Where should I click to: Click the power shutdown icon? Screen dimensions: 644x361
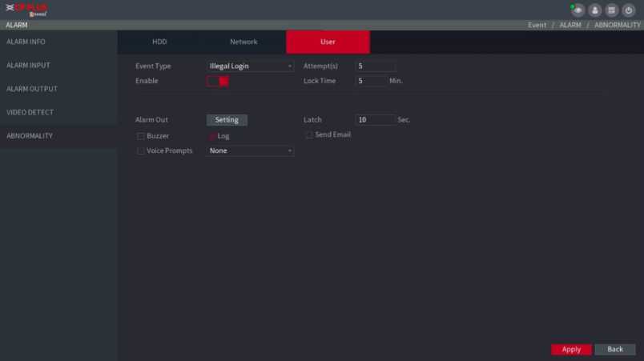pyautogui.click(x=629, y=10)
